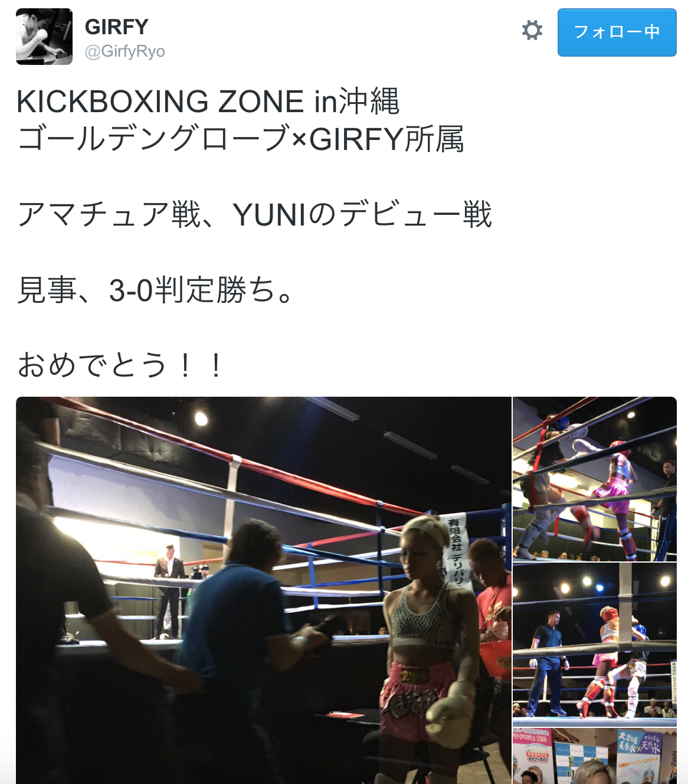Click the "KICKBOXING ZONE in沖縄" text line
The height and width of the screenshot is (784, 688).
208,102
